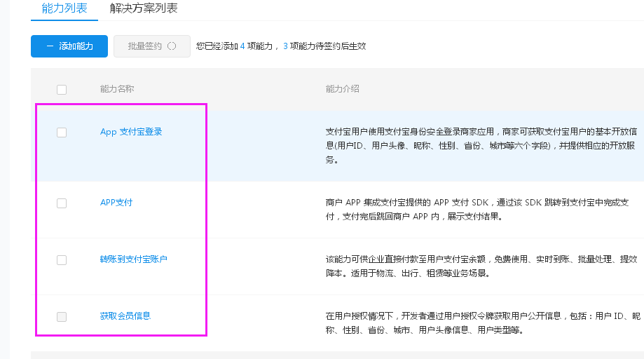Click the 3 项能力待签约后生效 text
The width and height of the screenshot is (644, 359).
click(x=324, y=46)
